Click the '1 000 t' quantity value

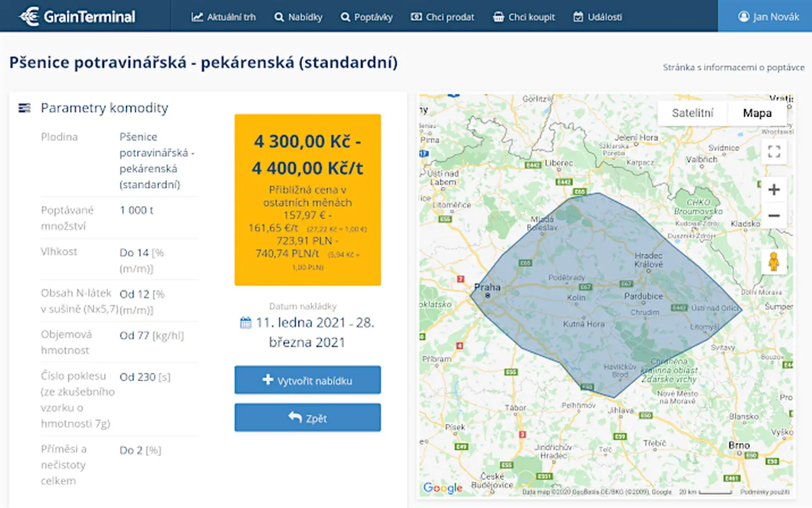click(137, 210)
